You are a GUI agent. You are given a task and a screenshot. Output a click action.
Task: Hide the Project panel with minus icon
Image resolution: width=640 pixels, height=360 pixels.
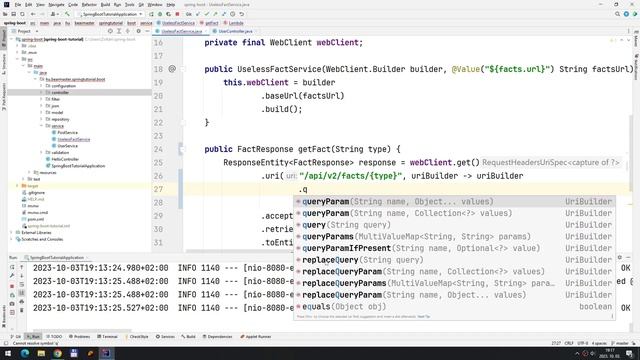[147, 31]
